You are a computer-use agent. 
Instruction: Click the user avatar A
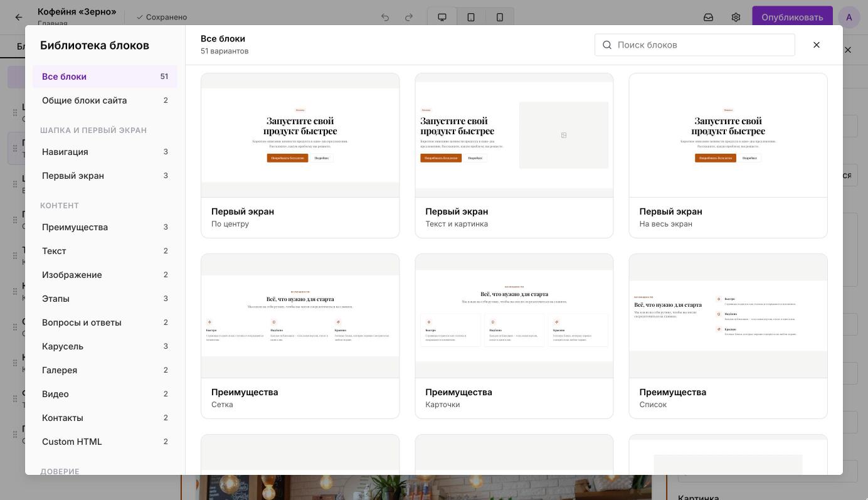point(849,17)
